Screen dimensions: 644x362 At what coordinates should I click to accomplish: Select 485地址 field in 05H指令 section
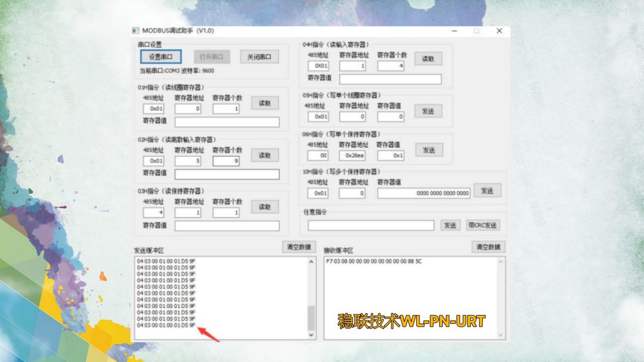(318, 117)
